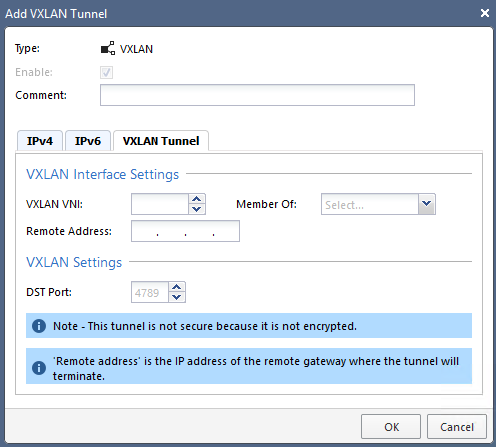The width and height of the screenshot is (496, 447).
Task: Click the Remote Address IP field
Action: point(185,231)
